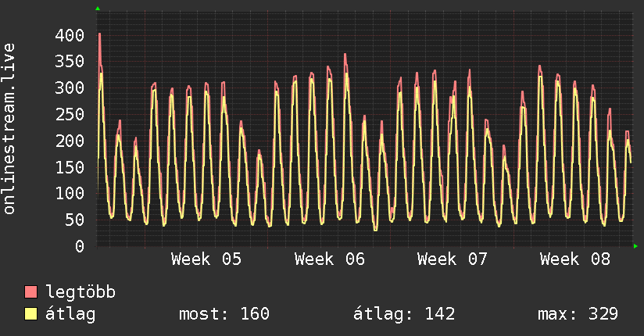Click the 350 y-axis tick label
The image size is (644, 336).
[x=70, y=62]
